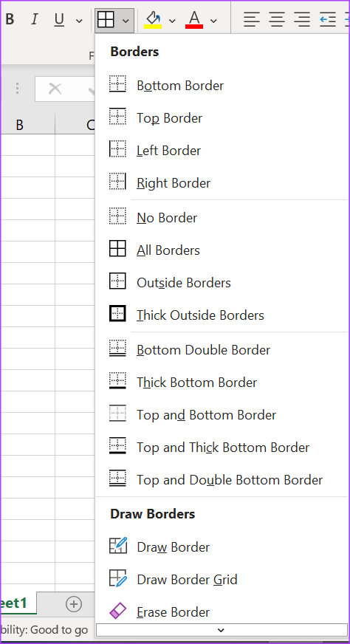350x644 pixels.
Task: Collapse the Borders dropdown arrow
Action: [126, 21]
